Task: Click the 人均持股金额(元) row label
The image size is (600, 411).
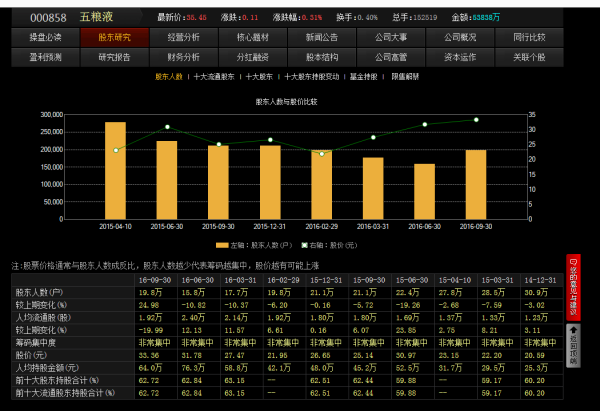Action: (47, 368)
